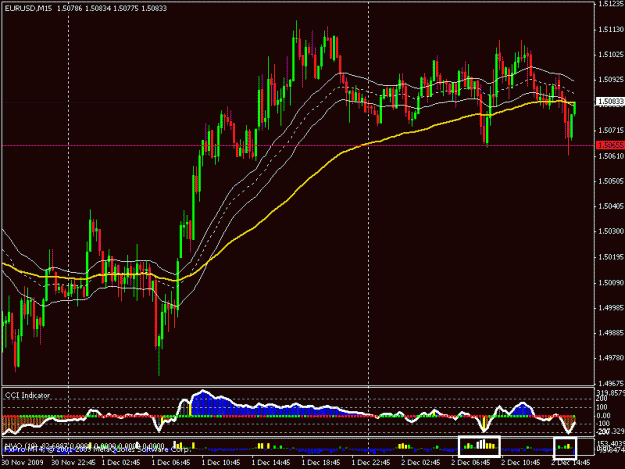Click the 2 Dec 10:45 time label
Image resolution: width=625 pixels, height=469 pixels.
[x=523, y=463]
